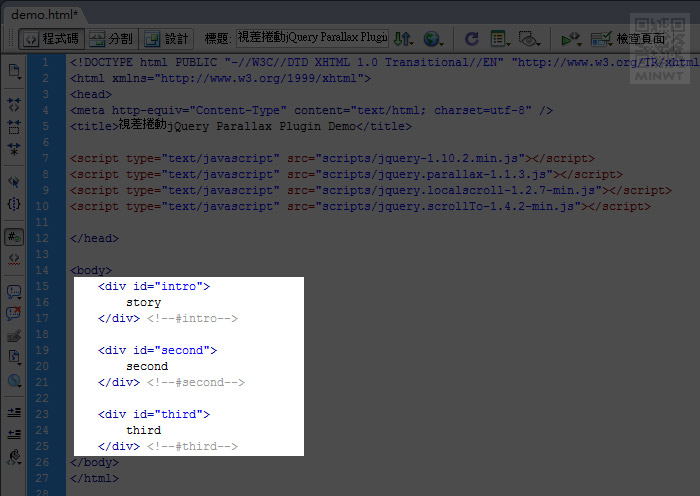
Task: Click the Collapse Selection icon
Action: tap(14, 127)
